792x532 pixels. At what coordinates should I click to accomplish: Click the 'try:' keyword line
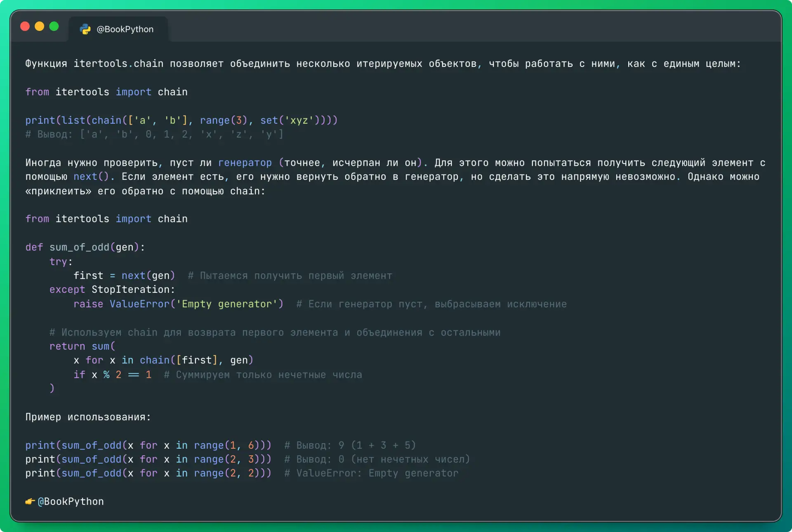point(61,262)
